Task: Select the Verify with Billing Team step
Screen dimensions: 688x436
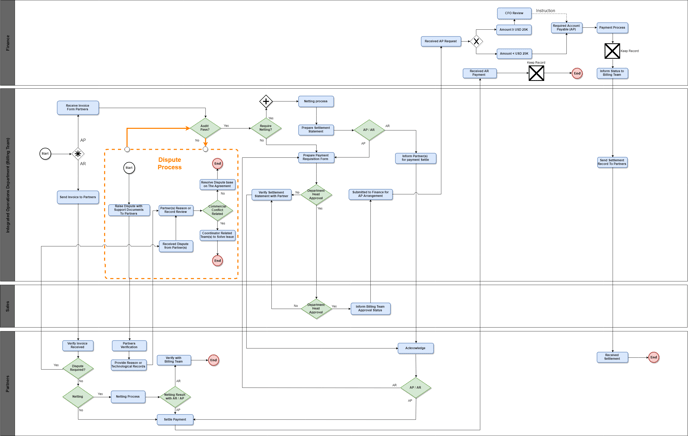Action: pyautogui.click(x=174, y=360)
